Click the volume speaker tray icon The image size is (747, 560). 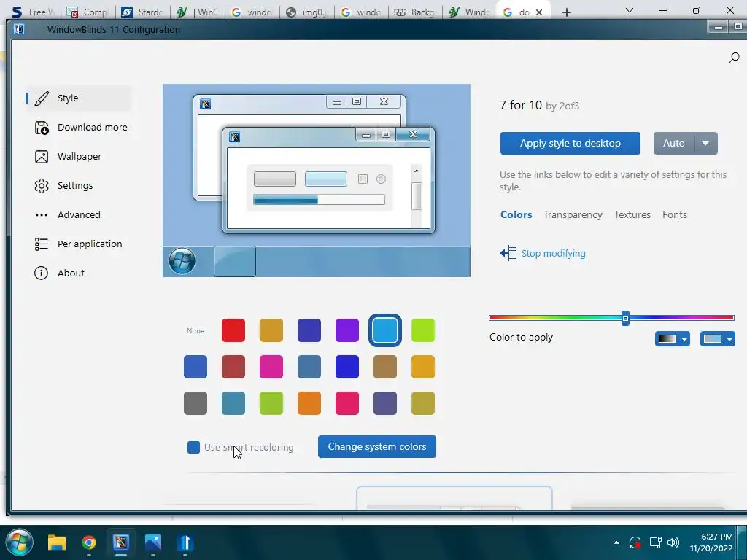point(673,542)
